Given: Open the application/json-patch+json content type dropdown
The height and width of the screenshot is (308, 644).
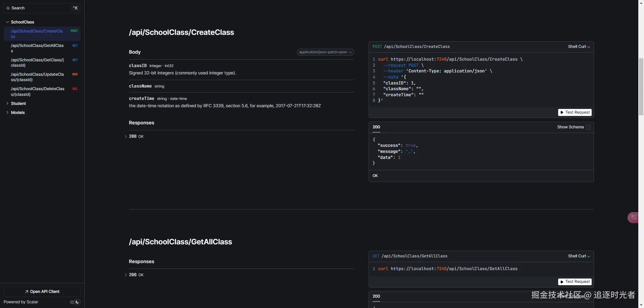Looking at the screenshot, I should [x=325, y=52].
